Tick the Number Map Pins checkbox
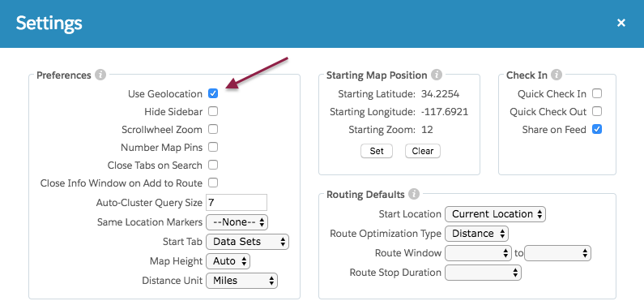Image resolution: width=644 pixels, height=301 pixels. [x=213, y=147]
